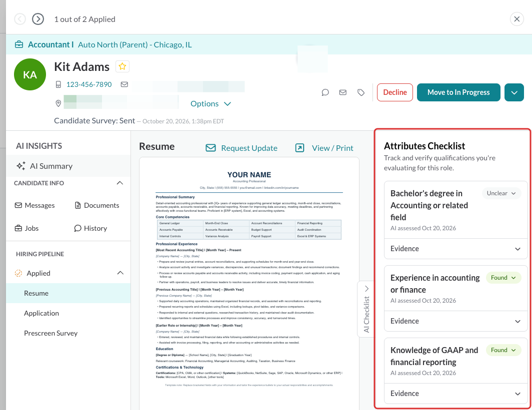The width and height of the screenshot is (532, 410).
Task: Open AI Summary
Action: (x=68, y=166)
